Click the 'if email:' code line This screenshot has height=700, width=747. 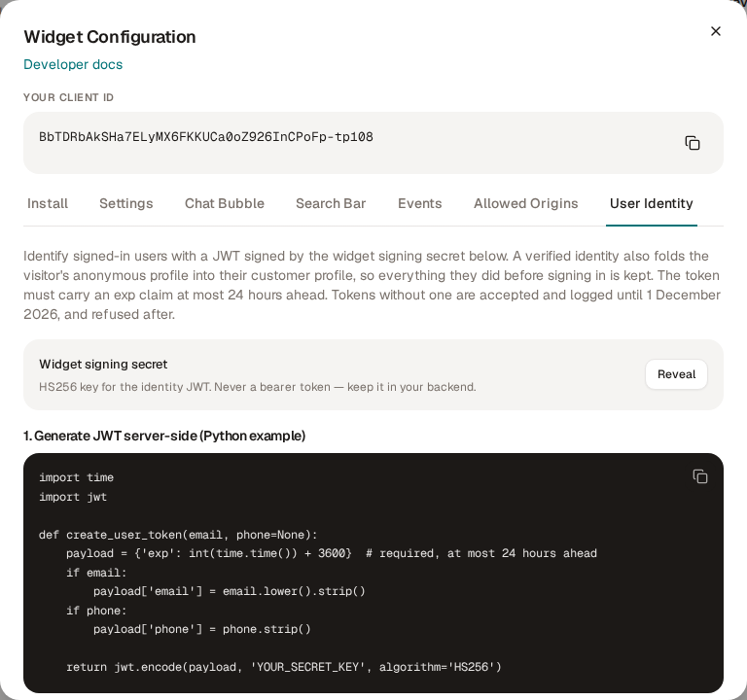(96, 573)
